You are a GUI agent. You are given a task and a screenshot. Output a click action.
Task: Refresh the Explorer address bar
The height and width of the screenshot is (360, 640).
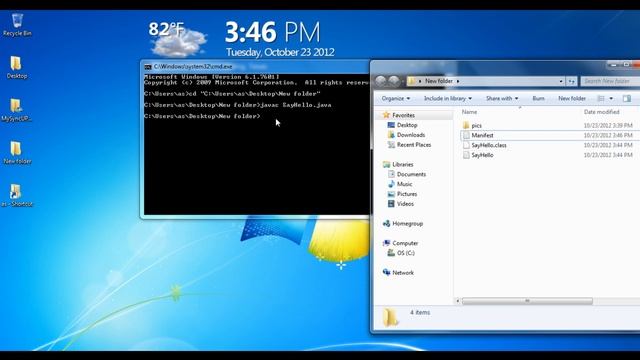(x=571, y=81)
